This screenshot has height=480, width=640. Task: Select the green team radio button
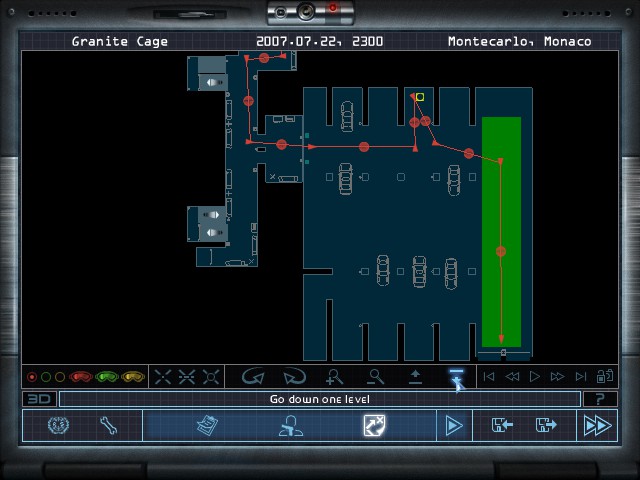(46, 377)
